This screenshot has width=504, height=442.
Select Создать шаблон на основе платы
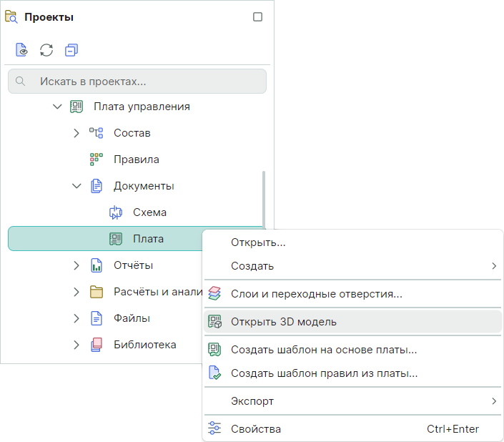tap(323, 350)
